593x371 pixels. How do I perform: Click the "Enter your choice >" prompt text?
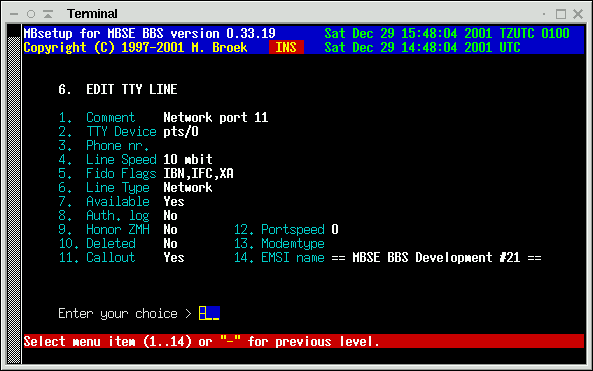pos(125,314)
